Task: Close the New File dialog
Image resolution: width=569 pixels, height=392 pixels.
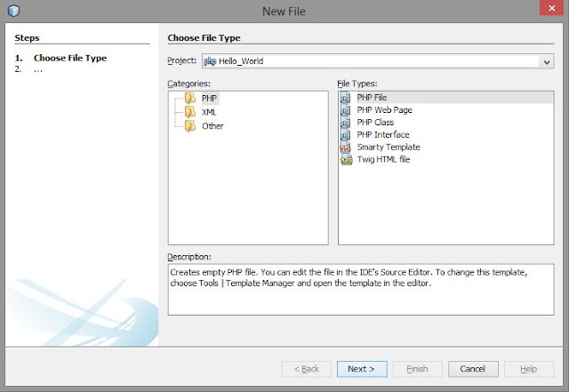Action: (551, 8)
